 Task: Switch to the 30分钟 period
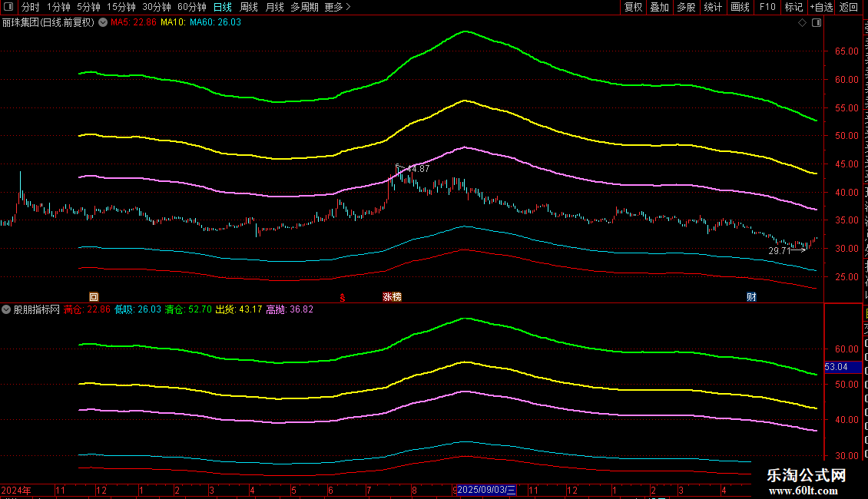[x=157, y=7]
